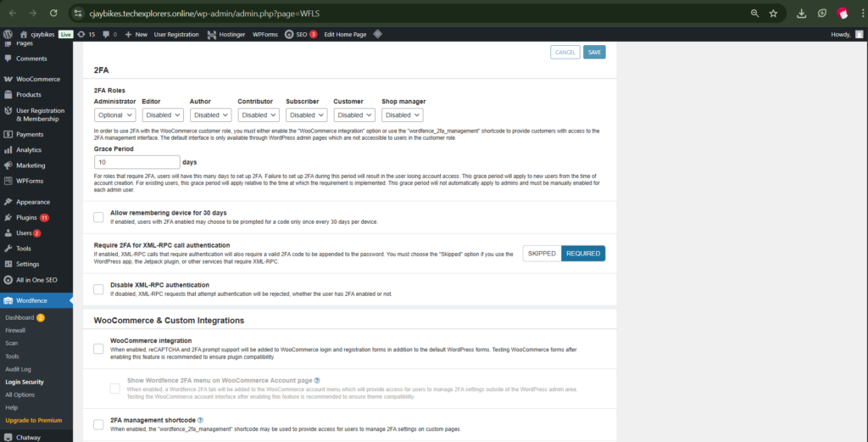Viewport: 868px width, 442px height.
Task: Open the Administrator 2FA role dropdown
Action: [114, 115]
